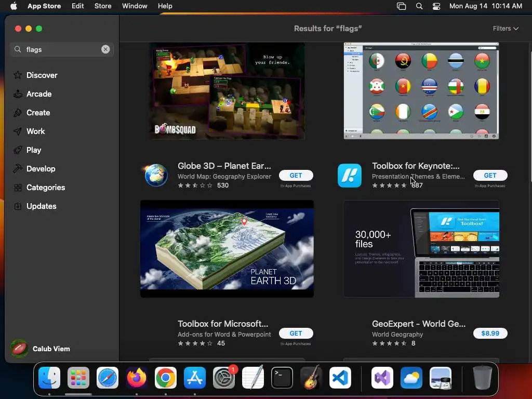The height and width of the screenshot is (399, 532).
Task: Get Toolbox for Microsoft app
Action: click(296, 333)
